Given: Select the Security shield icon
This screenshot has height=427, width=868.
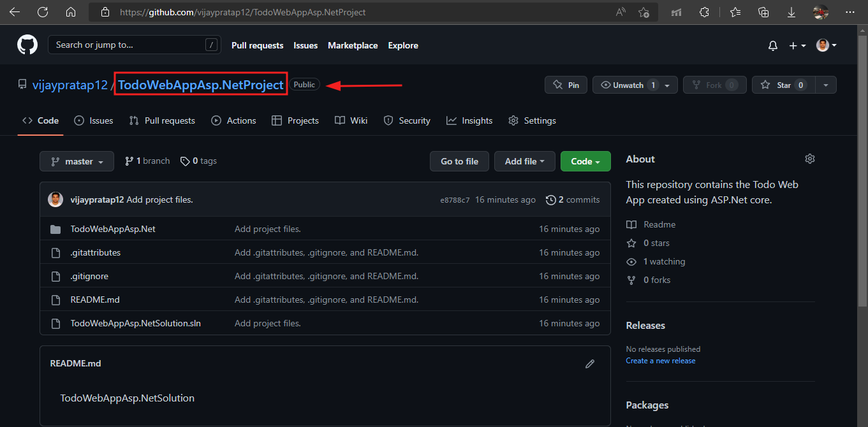Looking at the screenshot, I should click(x=388, y=120).
